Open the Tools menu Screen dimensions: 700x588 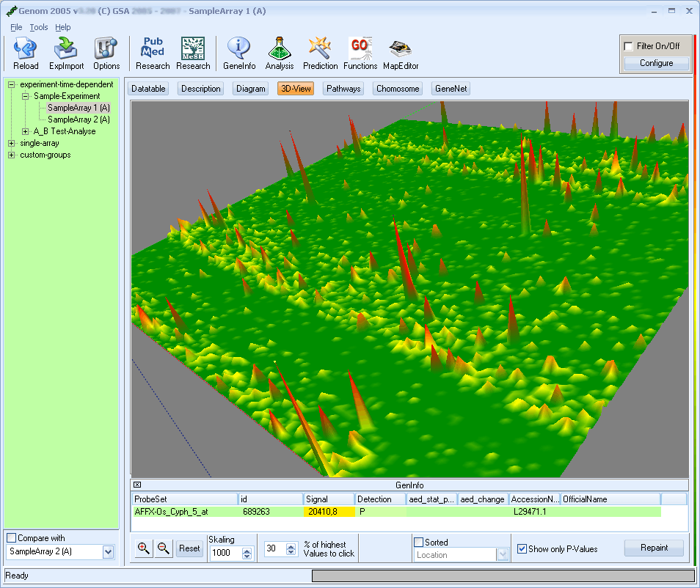39,27
